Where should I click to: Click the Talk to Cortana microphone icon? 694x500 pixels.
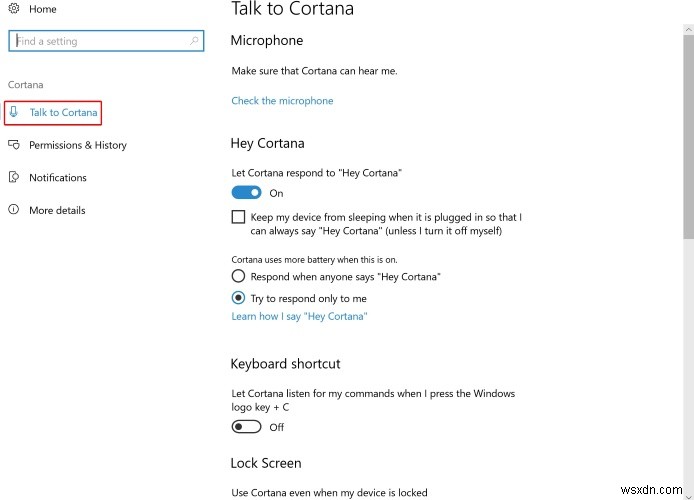tap(14, 112)
